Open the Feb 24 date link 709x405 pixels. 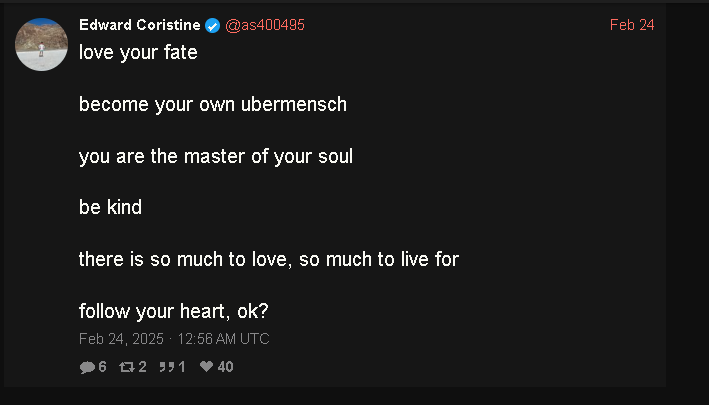(x=632, y=25)
